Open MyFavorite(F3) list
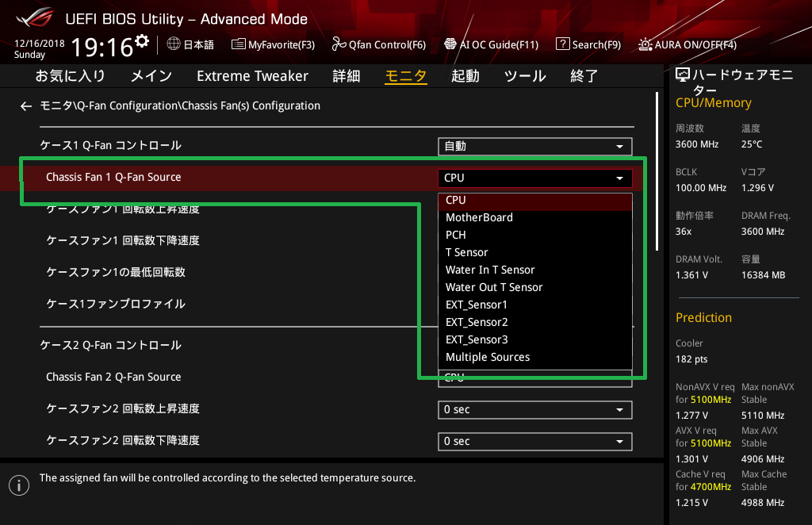Viewport: 812px width, 525px height. [x=274, y=44]
